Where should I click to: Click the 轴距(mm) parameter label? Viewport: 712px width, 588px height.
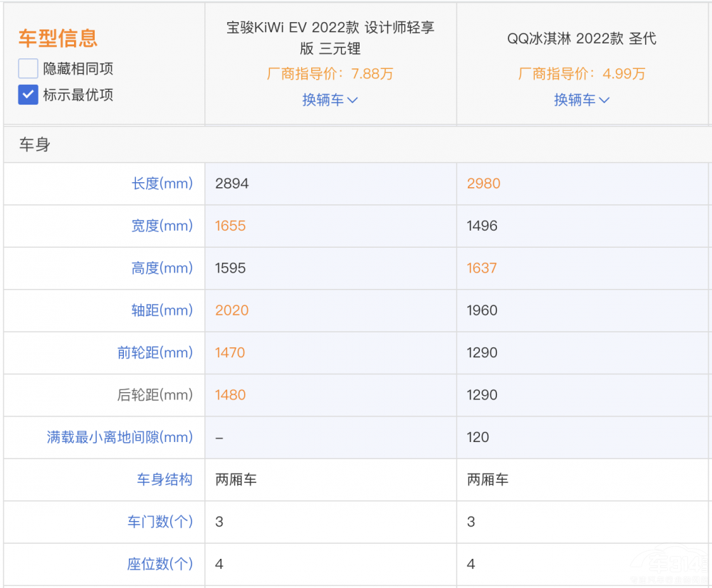pos(162,310)
